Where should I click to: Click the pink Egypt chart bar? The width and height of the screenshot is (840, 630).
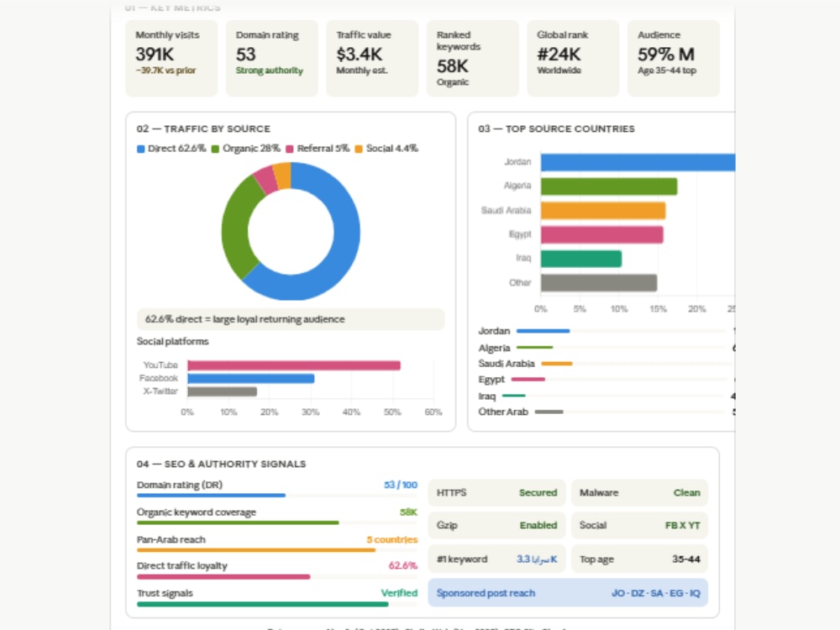pos(602,234)
